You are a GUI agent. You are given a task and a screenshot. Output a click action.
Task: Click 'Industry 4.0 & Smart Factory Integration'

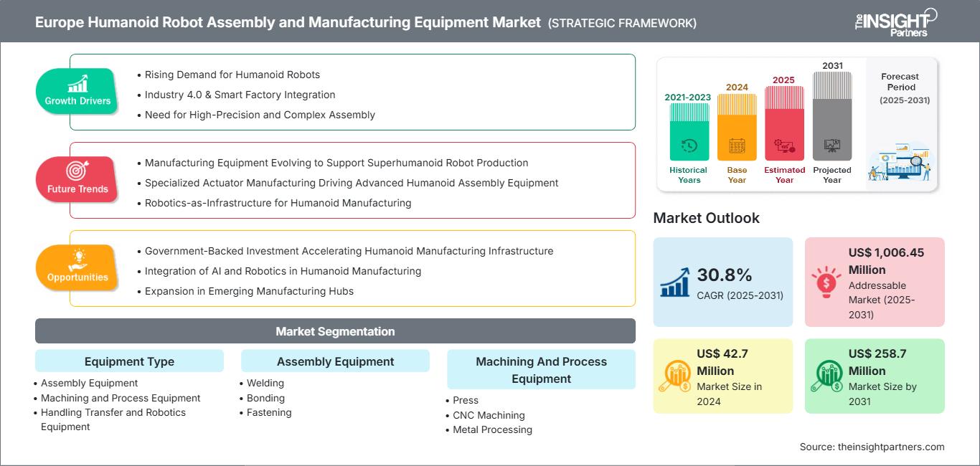point(240,95)
